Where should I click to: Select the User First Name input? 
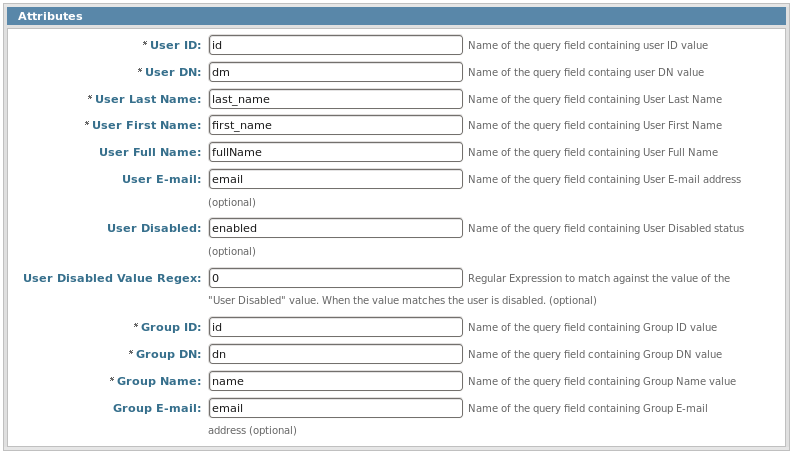[x=335, y=125]
